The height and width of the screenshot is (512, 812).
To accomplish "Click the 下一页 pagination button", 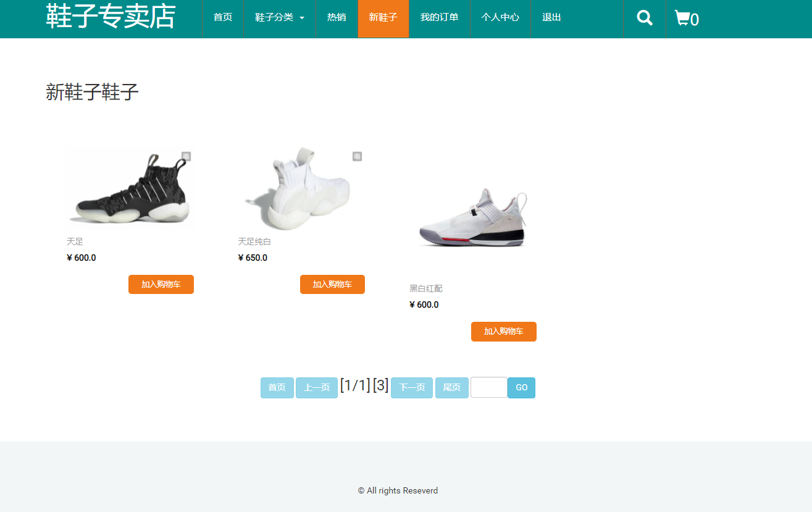I will (412, 388).
